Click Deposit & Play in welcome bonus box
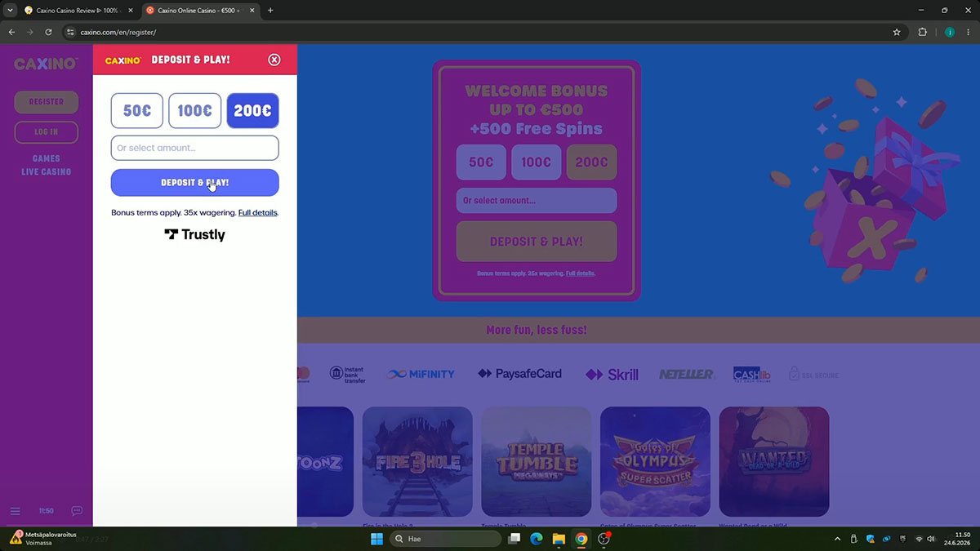The image size is (980, 551). (537, 242)
